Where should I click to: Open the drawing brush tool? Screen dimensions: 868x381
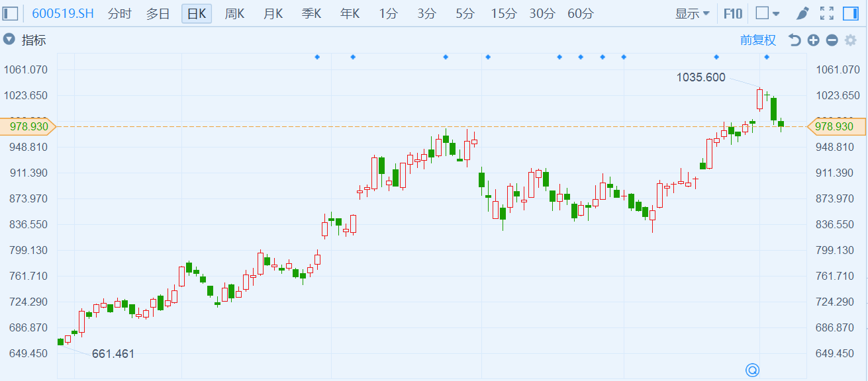[x=802, y=13]
